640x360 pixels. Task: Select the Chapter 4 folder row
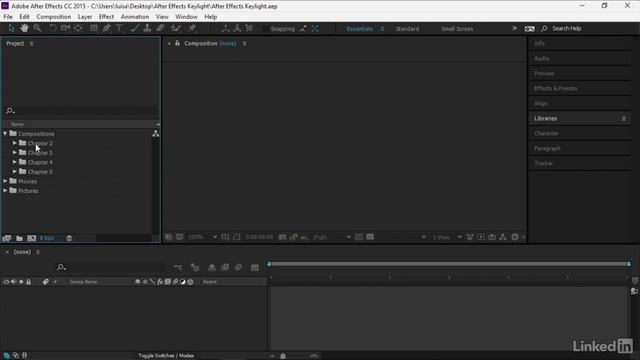(77, 162)
